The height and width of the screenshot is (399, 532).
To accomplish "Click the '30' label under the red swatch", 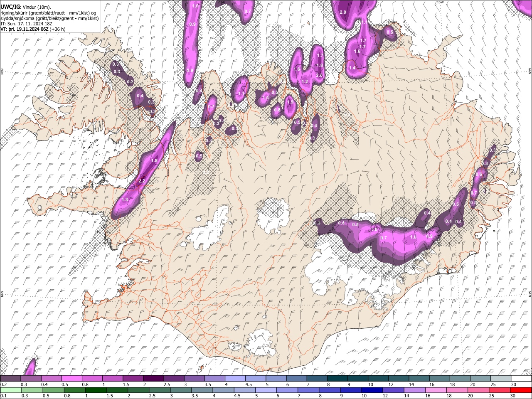I will [x=512, y=396].
